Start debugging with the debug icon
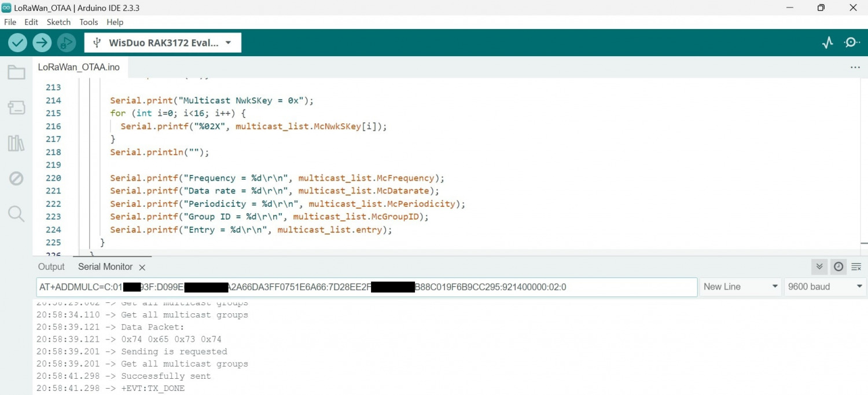Viewport: 868px width, 395px height. [x=66, y=42]
